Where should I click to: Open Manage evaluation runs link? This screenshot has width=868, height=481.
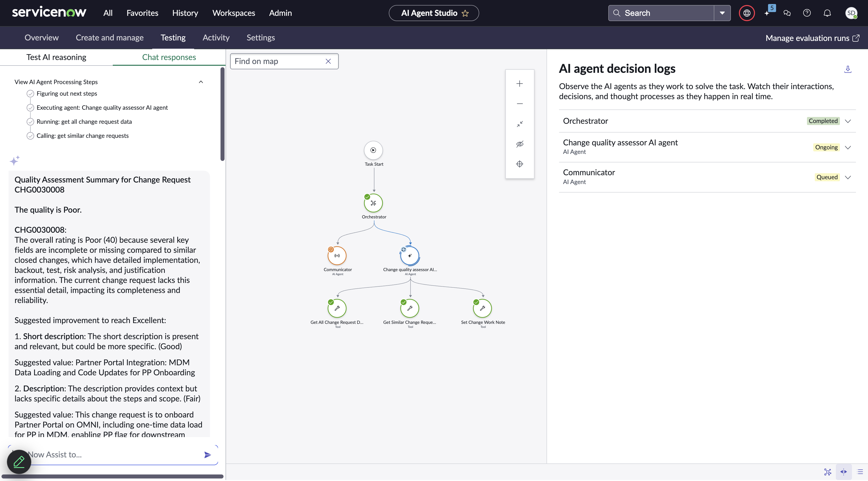812,38
